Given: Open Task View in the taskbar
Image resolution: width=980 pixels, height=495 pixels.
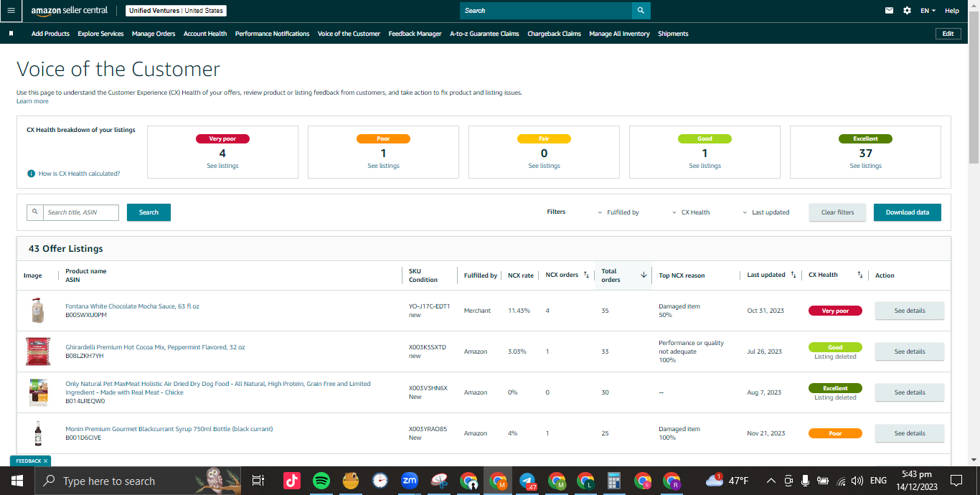Looking at the screenshot, I should pos(258,481).
